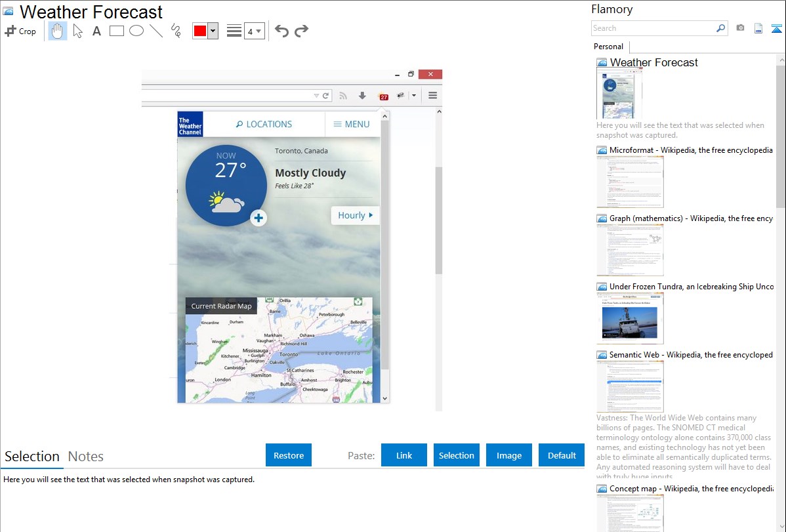Pick the rectangle shape tool

coord(117,31)
